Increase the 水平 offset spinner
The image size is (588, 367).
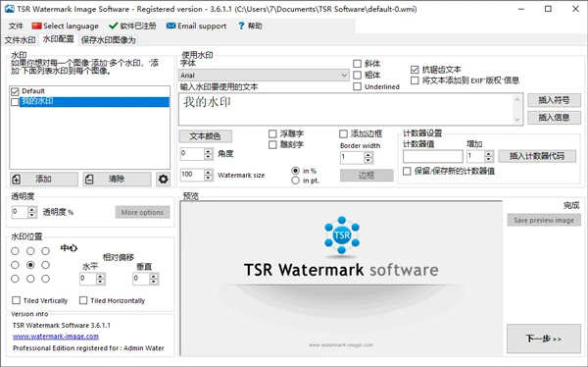101,277
